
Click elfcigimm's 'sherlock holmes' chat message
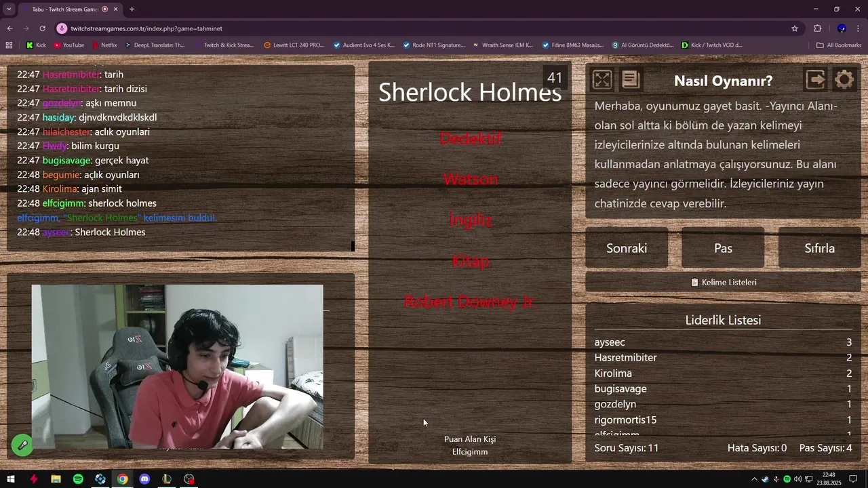pos(122,203)
